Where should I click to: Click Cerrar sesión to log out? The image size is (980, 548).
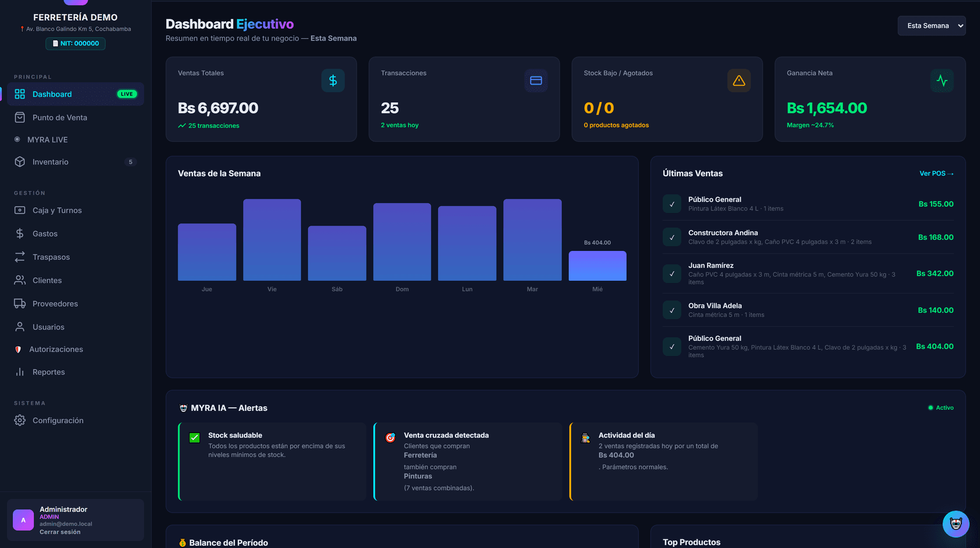pyautogui.click(x=60, y=532)
